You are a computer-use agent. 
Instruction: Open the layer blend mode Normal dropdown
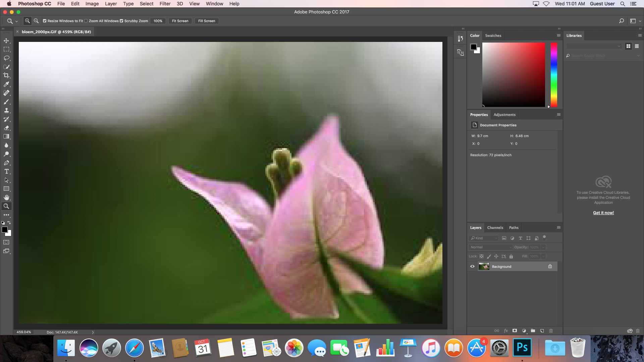(491, 247)
